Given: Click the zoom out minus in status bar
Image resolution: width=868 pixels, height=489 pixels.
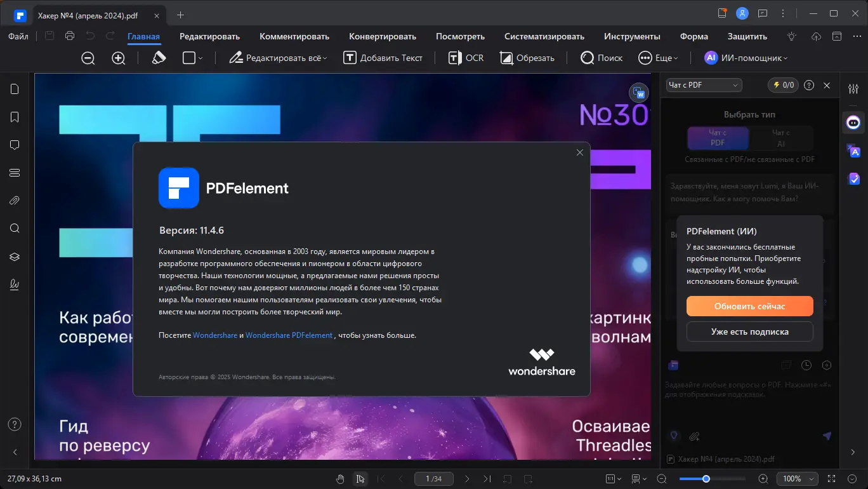Looking at the screenshot, I should (662, 479).
